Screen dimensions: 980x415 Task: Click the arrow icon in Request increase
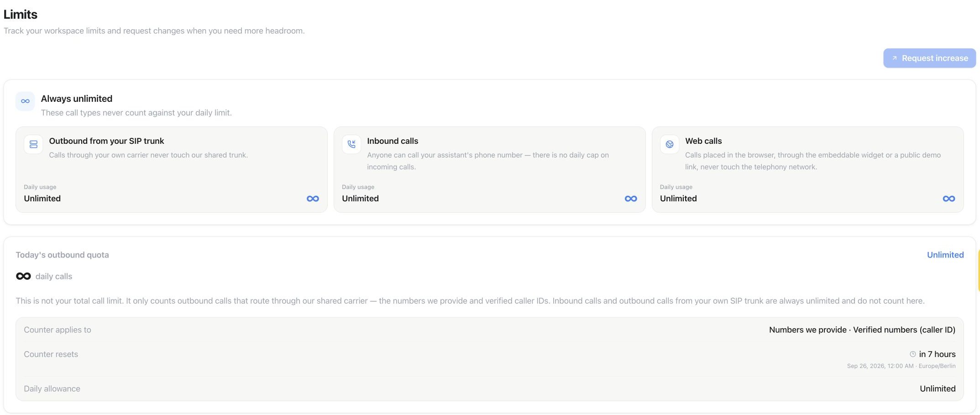[x=895, y=58]
